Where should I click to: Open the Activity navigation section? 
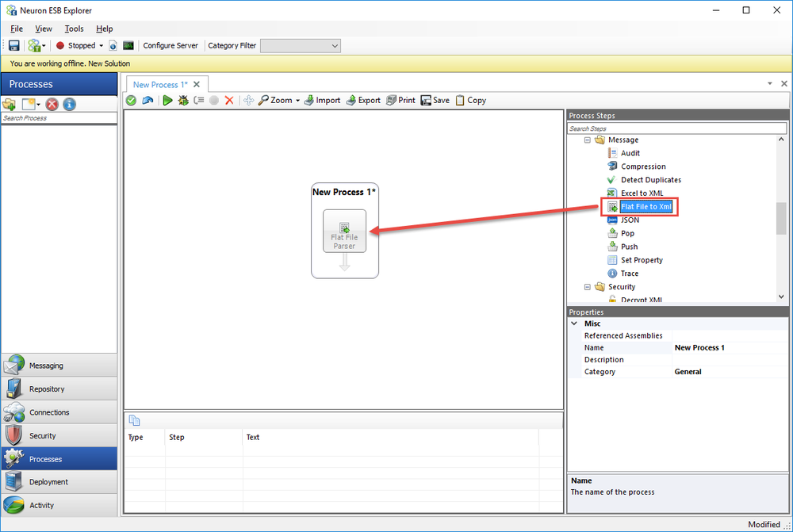pyautogui.click(x=59, y=505)
